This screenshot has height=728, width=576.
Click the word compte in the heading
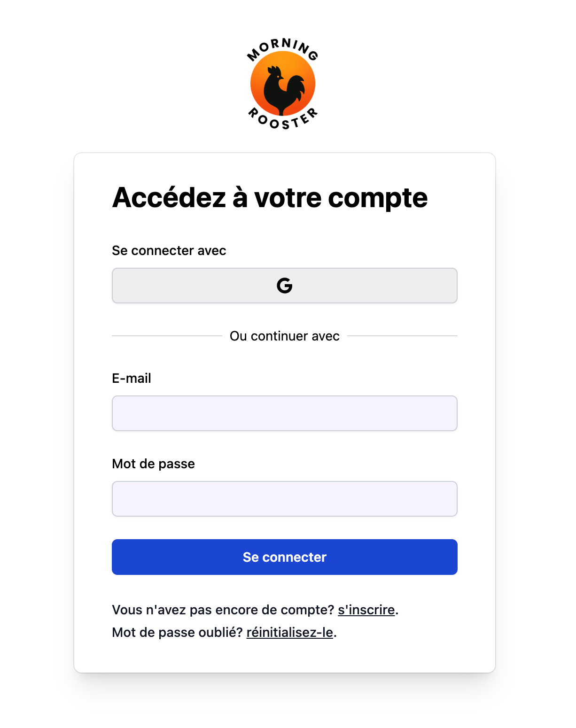(378, 199)
